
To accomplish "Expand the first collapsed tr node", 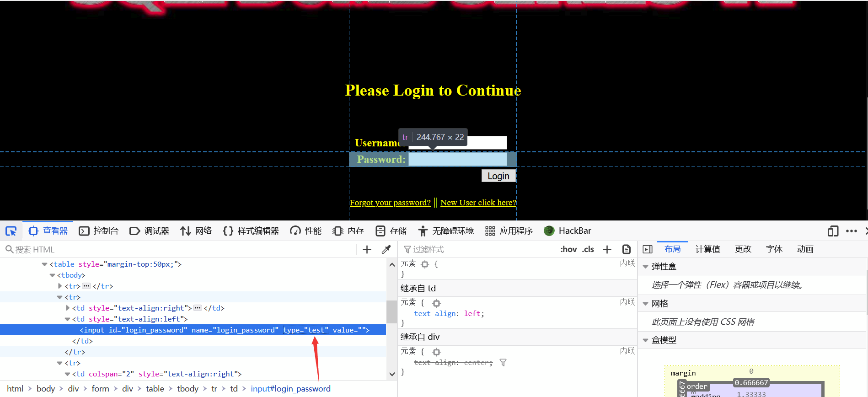I will tap(60, 286).
